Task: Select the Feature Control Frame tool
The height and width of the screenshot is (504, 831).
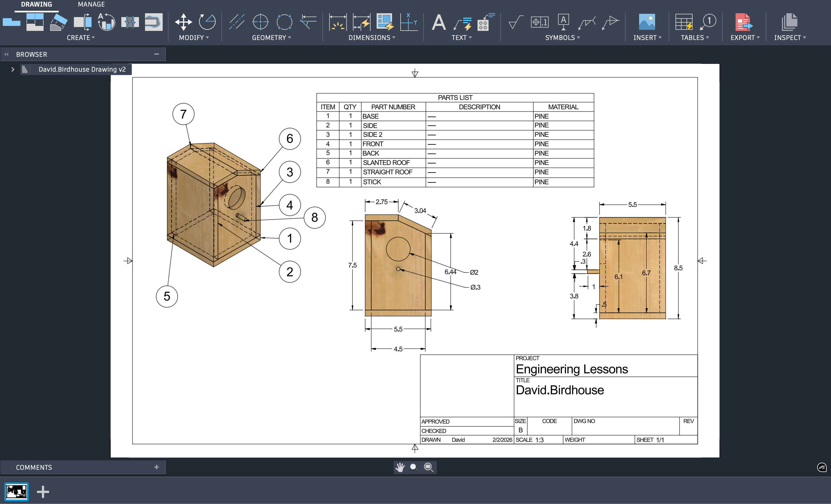Action: [x=540, y=22]
